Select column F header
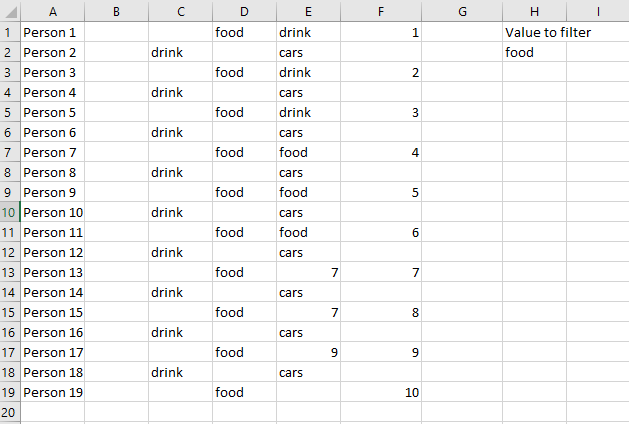Viewport: 629px width, 424px height. click(381, 11)
